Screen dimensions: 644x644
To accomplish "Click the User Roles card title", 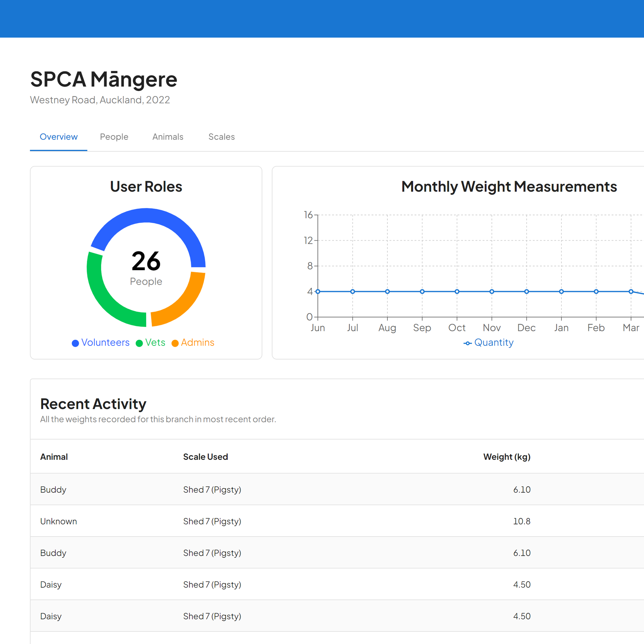I will (x=146, y=187).
